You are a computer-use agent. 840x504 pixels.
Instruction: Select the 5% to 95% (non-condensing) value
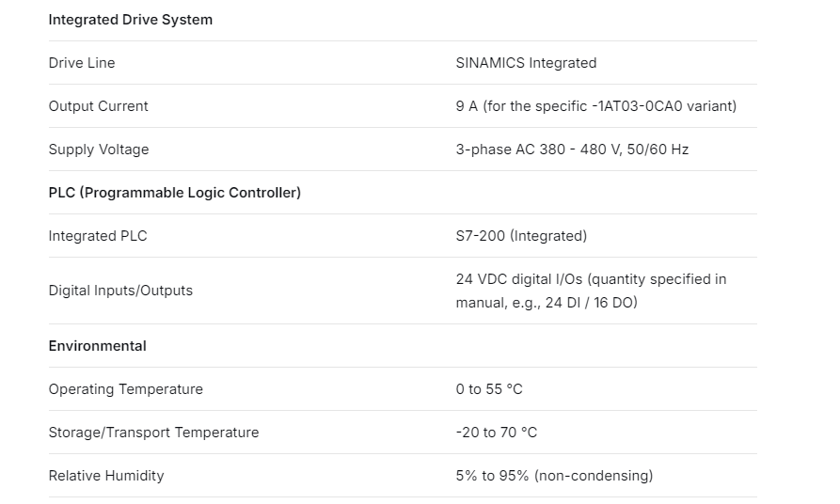[x=554, y=476]
